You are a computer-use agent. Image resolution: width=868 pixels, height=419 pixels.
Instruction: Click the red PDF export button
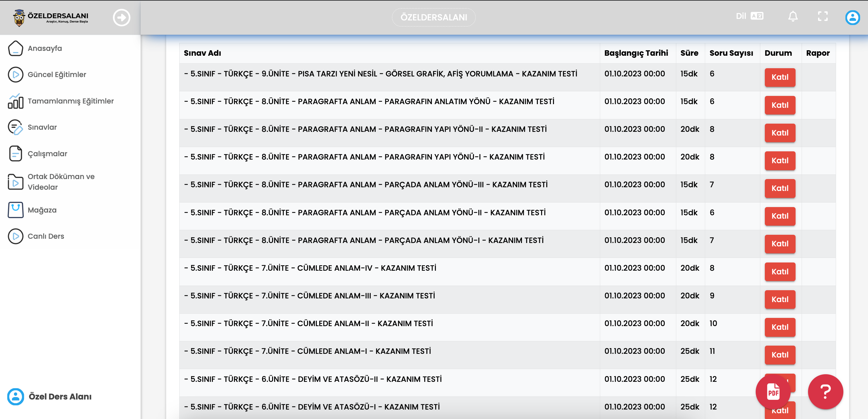click(773, 392)
